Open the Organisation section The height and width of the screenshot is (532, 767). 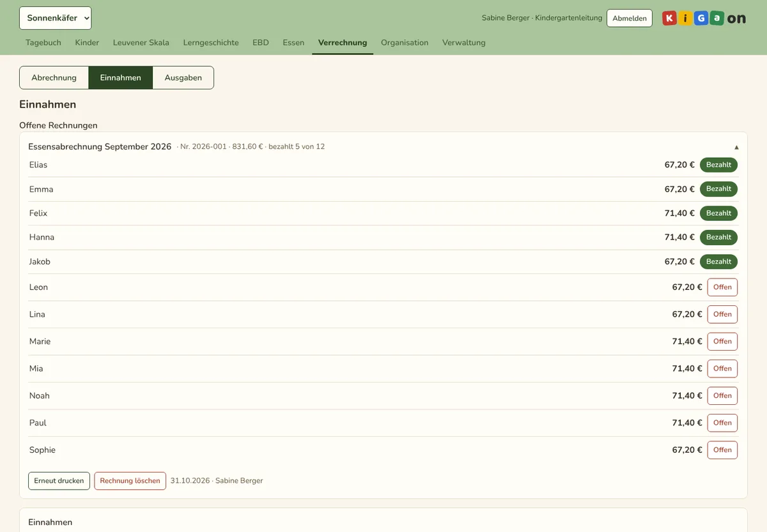tap(405, 43)
